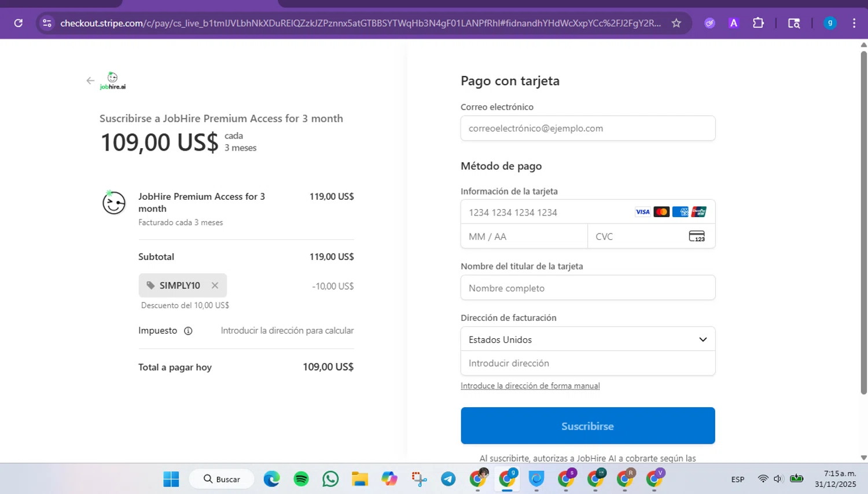Click the Suscribirse button
Viewport: 868px width, 494px height.
coord(588,426)
